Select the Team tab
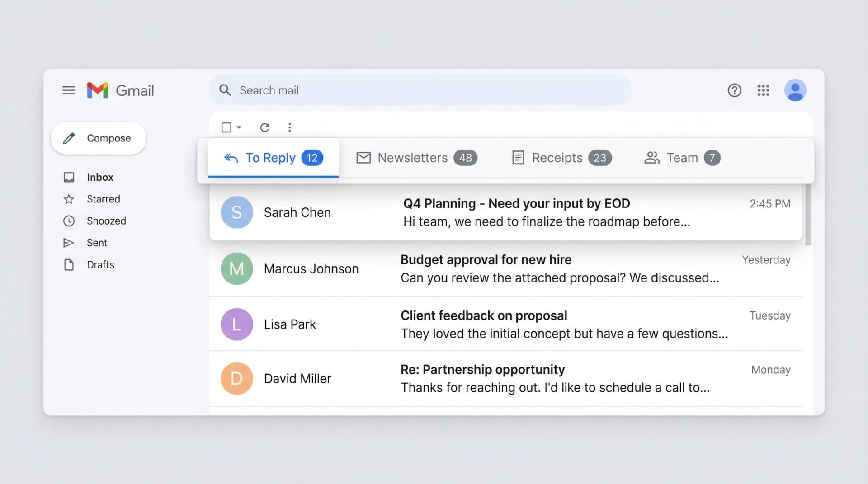This screenshot has width=868, height=484. [x=680, y=158]
